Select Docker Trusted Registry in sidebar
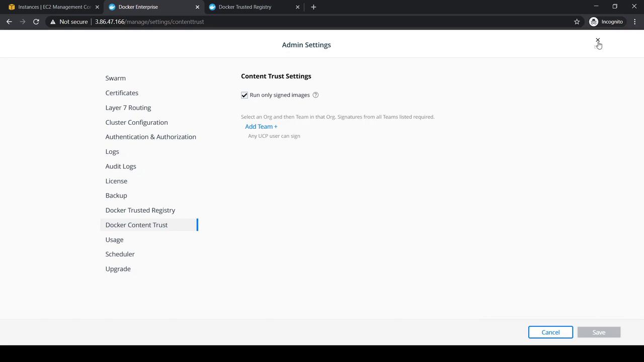This screenshot has width=644, height=362. (x=140, y=210)
